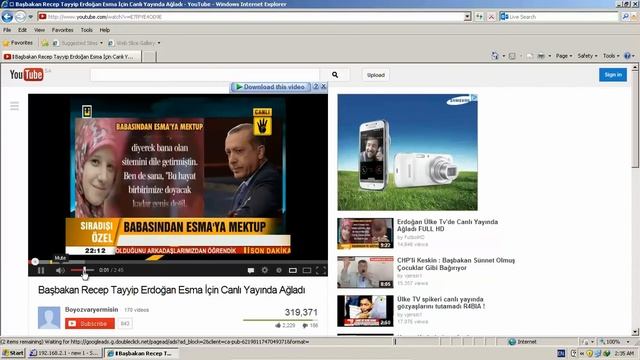Image resolution: width=640 pixels, height=360 pixels.
Task: Click the volume slider handle
Action: [84, 270]
